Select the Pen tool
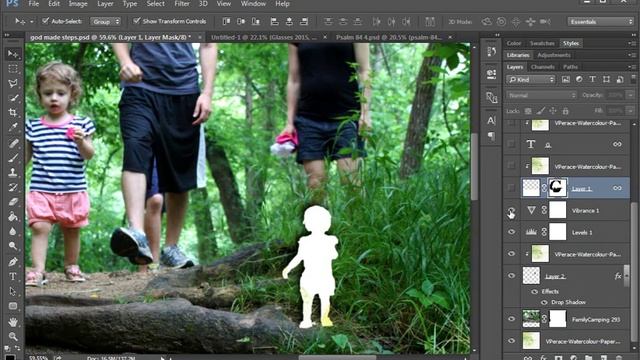Image resolution: width=640 pixels, height=360 pixels. pyautogui.click(x=13, y=261)
